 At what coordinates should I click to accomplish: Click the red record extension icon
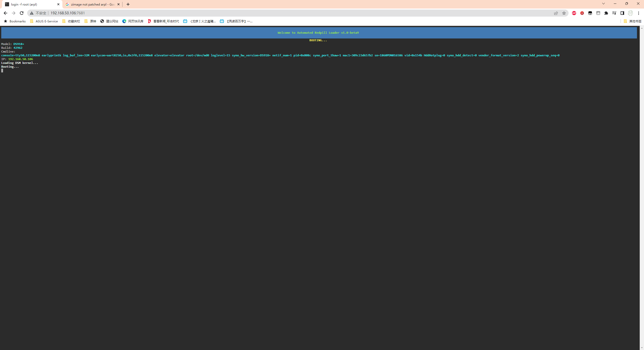[x=582, y=13]
